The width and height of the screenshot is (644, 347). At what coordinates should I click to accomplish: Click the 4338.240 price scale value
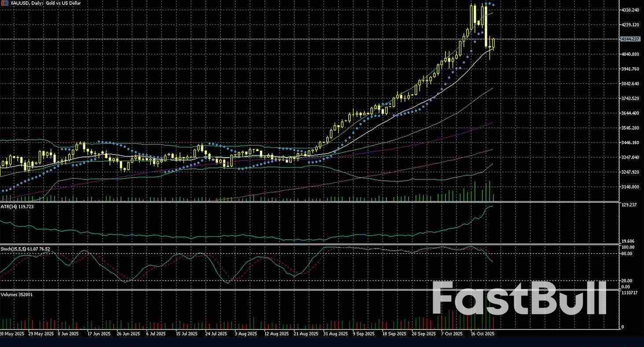[631, 10]
